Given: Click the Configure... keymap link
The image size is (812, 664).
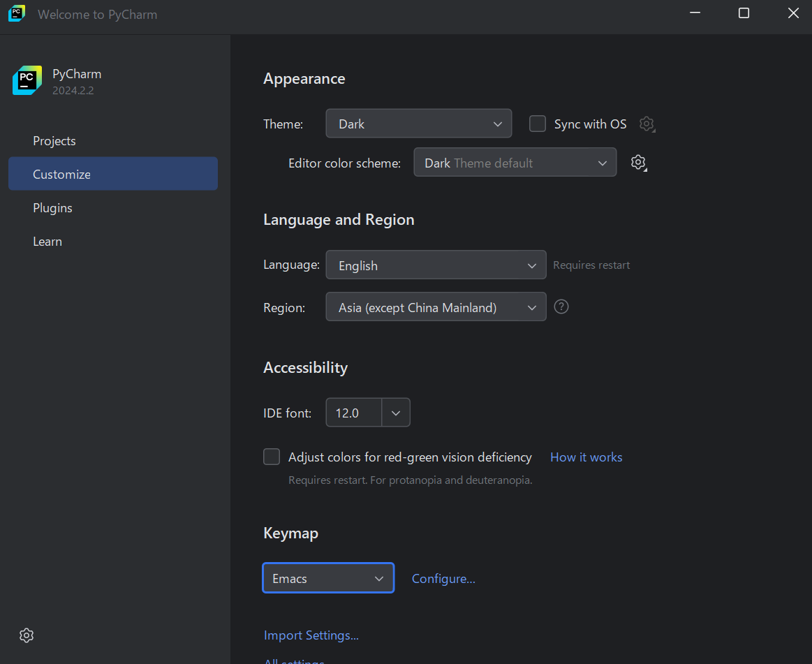Looking at the screenshot, I should click(443, 579).
